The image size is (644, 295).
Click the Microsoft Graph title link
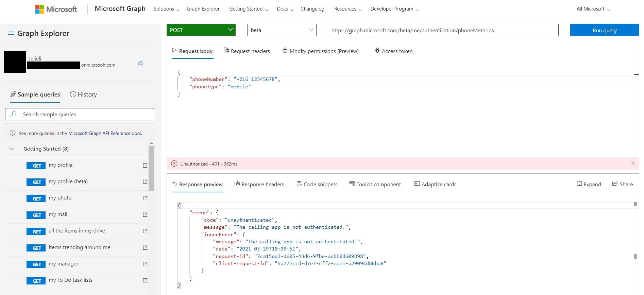(x=120, y=8)
